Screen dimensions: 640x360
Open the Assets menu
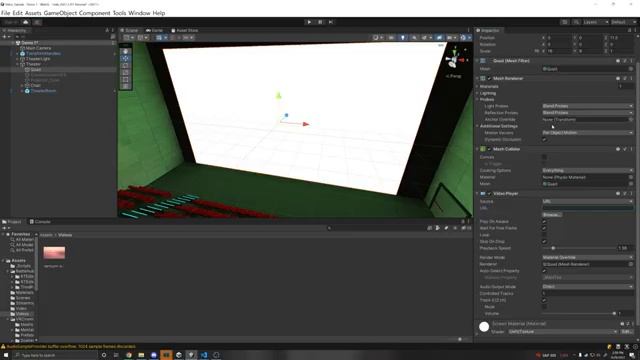click(x=33, y=13)
